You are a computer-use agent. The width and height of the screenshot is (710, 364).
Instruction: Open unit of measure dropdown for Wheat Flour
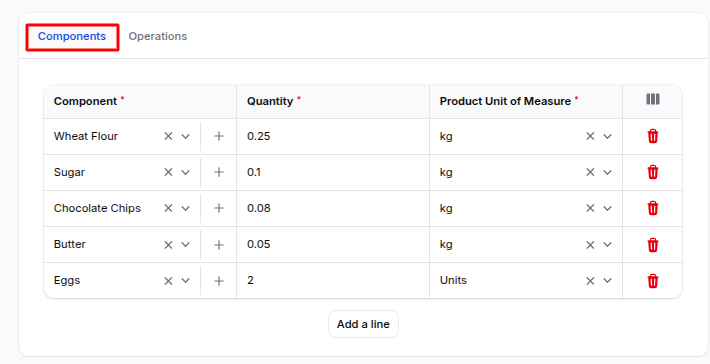coord(607,136)
